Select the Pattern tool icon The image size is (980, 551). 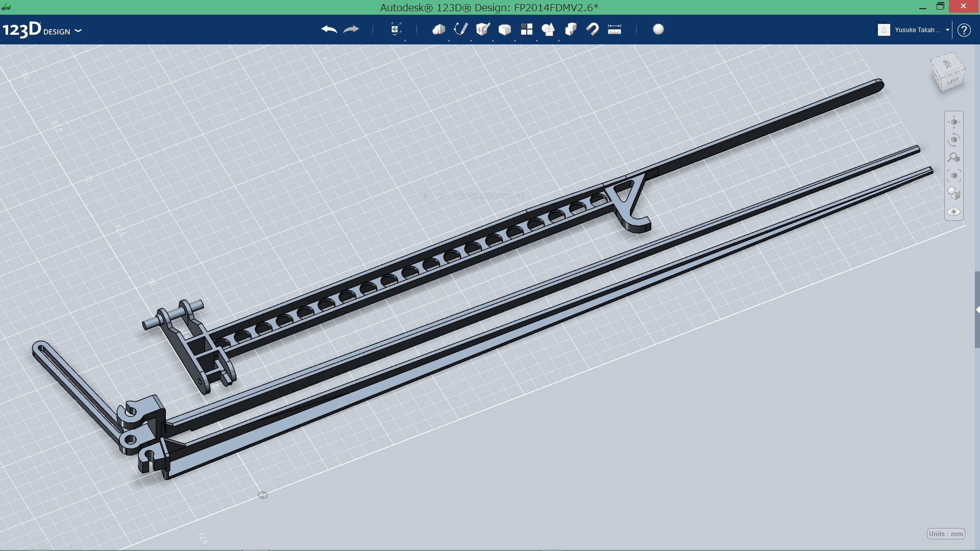tap(527, 30)
